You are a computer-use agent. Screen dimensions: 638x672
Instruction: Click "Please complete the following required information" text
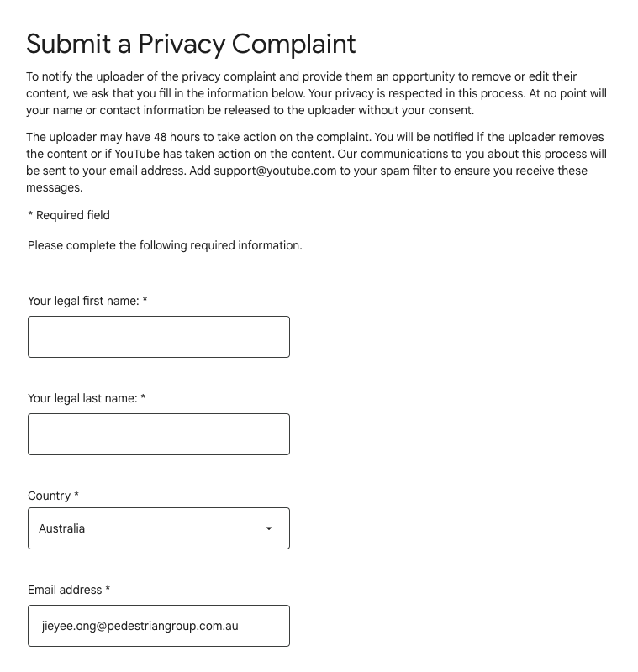click(x=165, y=245)
